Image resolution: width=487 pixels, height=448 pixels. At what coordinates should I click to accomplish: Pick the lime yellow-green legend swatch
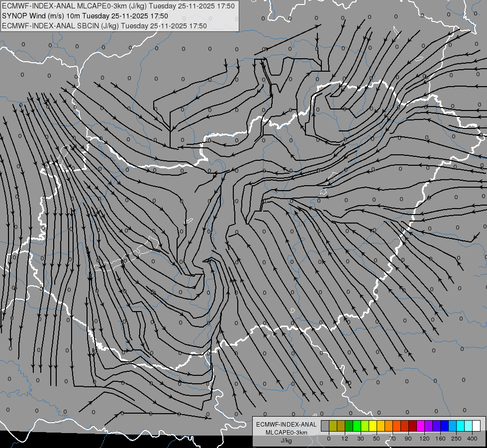tap(365, 426)
